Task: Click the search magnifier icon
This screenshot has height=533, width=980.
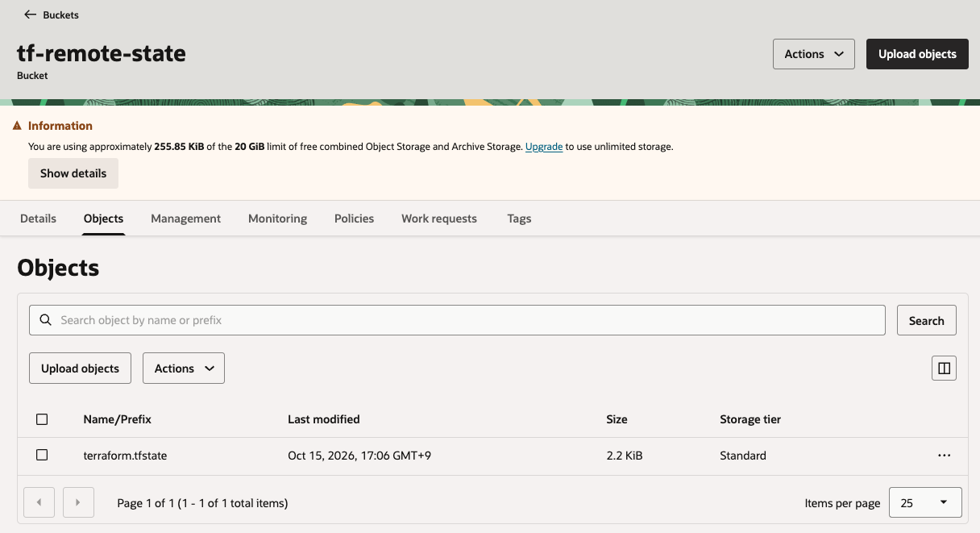Action: point(46,320)
